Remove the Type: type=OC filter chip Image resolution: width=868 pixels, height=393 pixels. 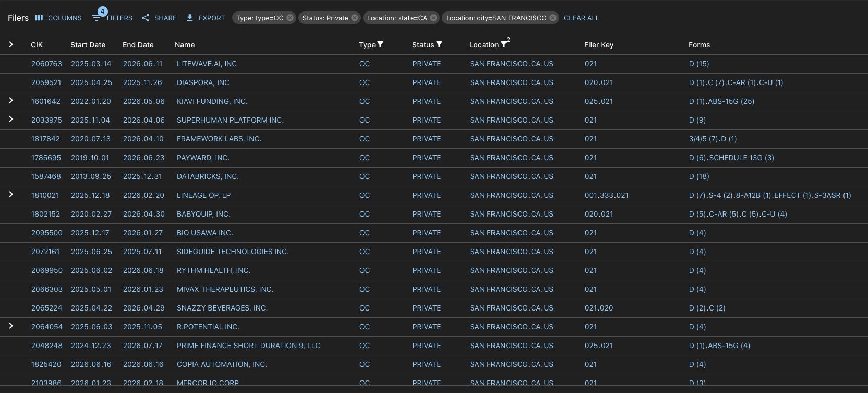pyautogui.click(x=290, y=18)
